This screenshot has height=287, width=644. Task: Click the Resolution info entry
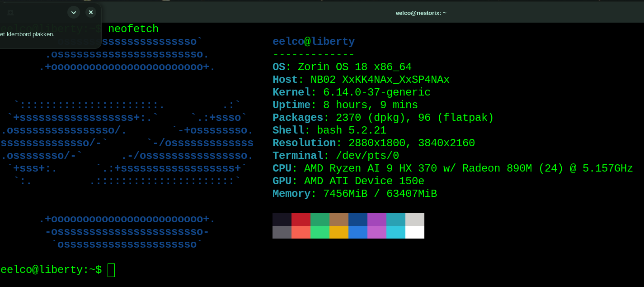click(x=374, y=143)
